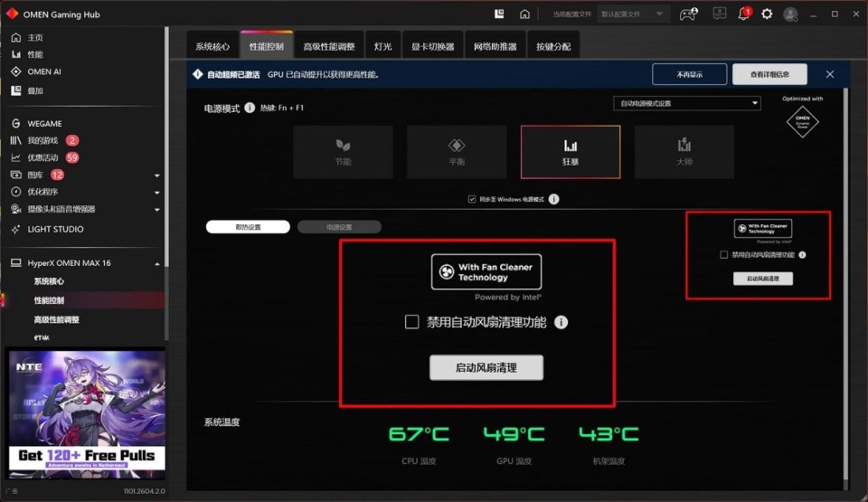Click info icon beside Windows power sync checkbox
Viewport: 868px width, 502px height.
553,199
